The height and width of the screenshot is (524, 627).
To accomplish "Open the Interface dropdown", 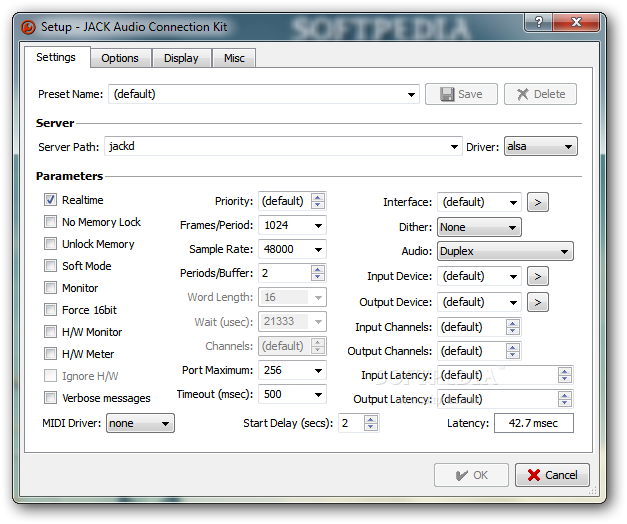I will tap(479, 202).
